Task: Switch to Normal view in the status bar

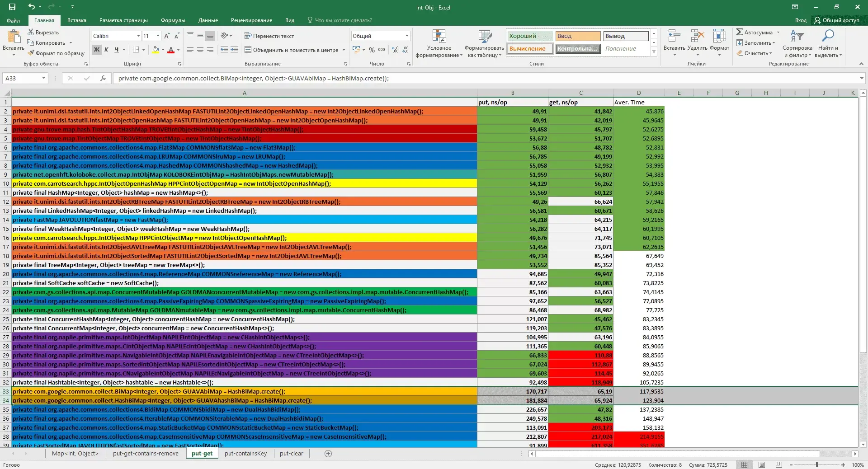Action: point(744,464)
